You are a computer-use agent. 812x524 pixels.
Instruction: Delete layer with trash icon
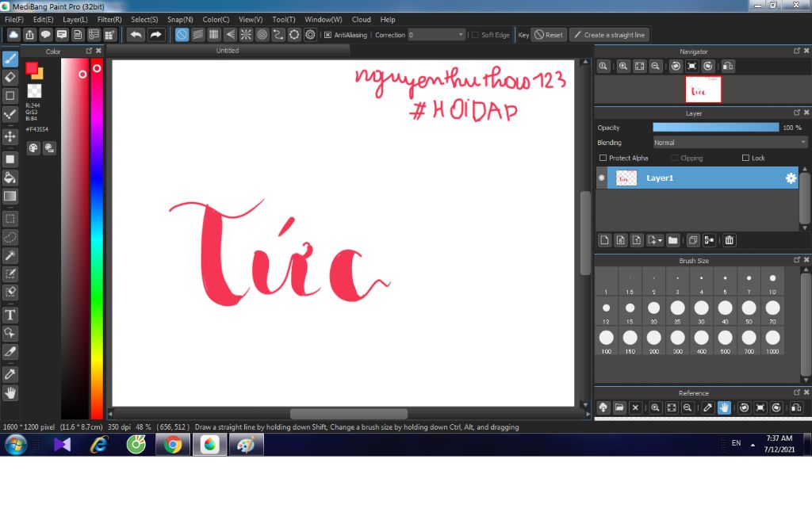[x=730, y=240]
